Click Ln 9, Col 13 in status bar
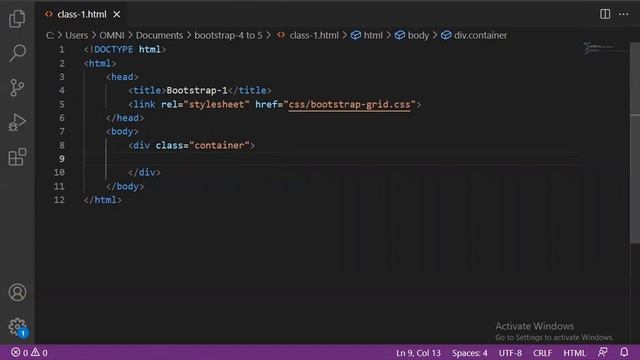Image resolution: width=640 pixels, height=360 pixels. [418, 353]
